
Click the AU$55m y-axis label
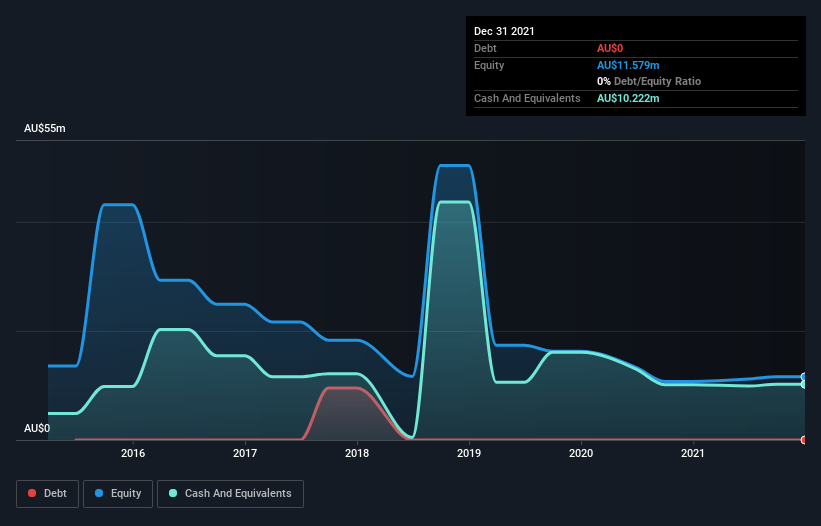pyautogui.click(x=45, y=128)
